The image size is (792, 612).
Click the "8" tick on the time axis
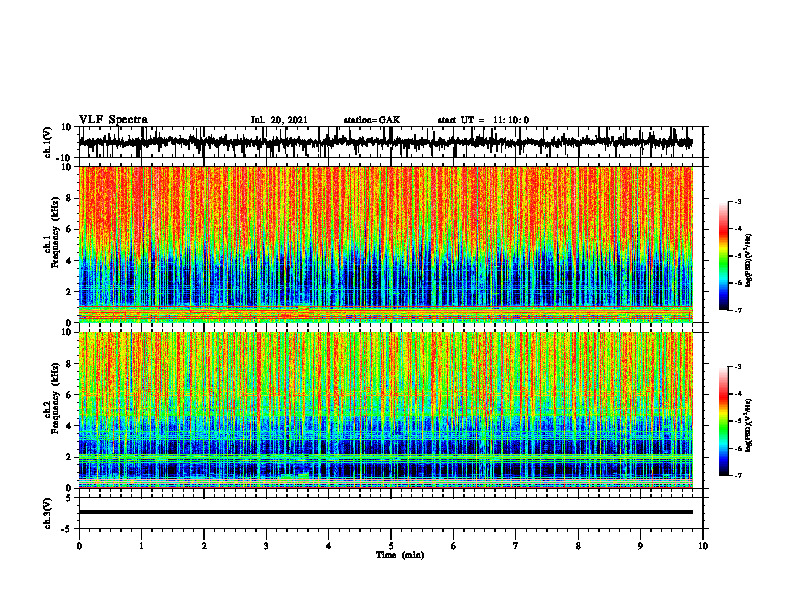pyautogui.click(x=578, y=546)
